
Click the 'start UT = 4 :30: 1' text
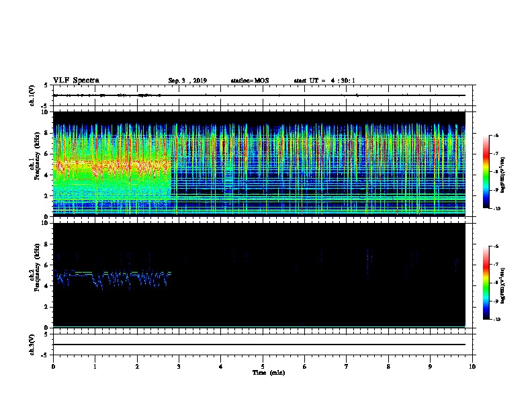[324, 81]
